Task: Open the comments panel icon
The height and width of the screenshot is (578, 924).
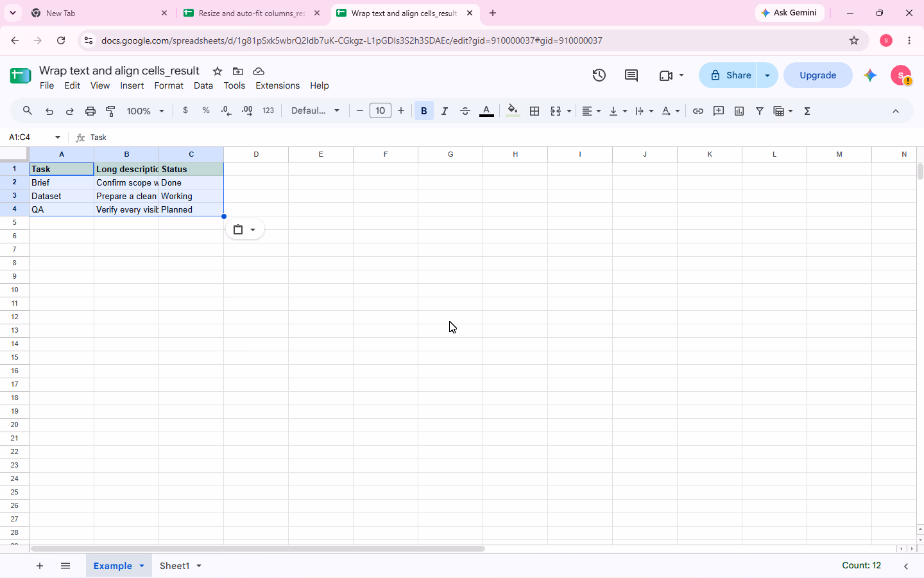Action: [x=631, y=75]
